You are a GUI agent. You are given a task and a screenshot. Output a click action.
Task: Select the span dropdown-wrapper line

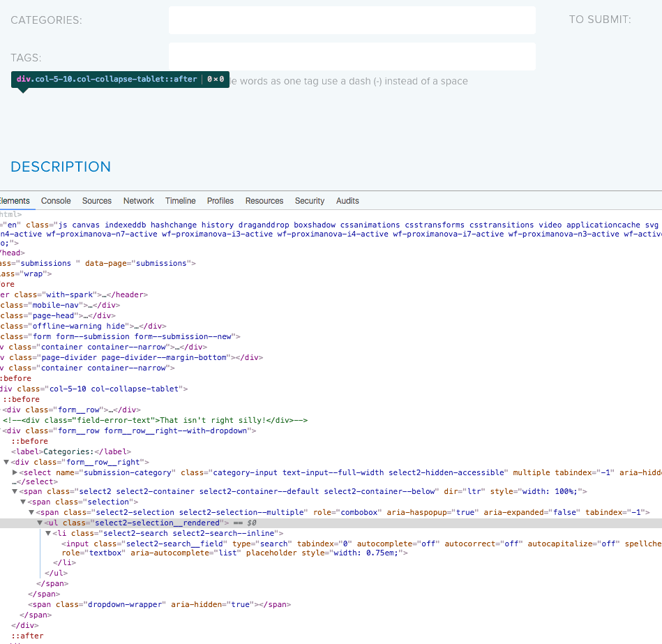160,605
